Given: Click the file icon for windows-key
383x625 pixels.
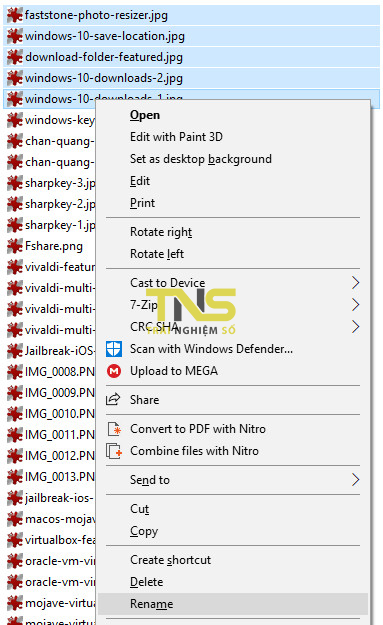Looking at the screenshot, I should 15,120.
